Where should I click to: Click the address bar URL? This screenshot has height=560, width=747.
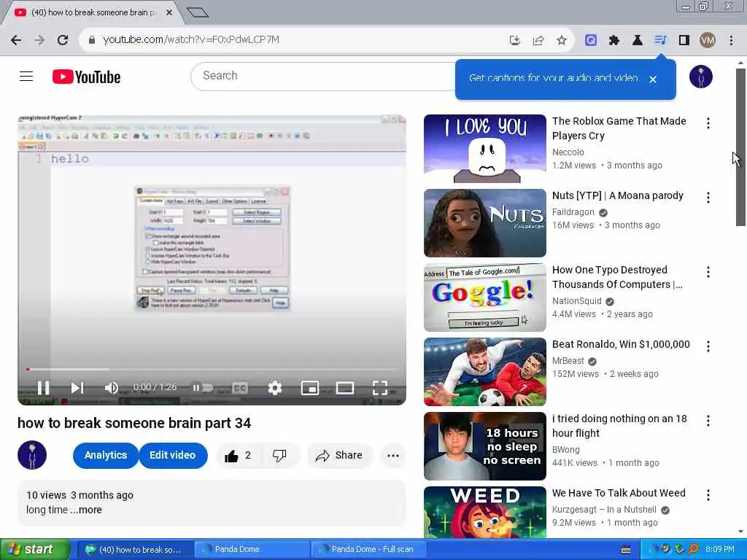coord(192,40)
